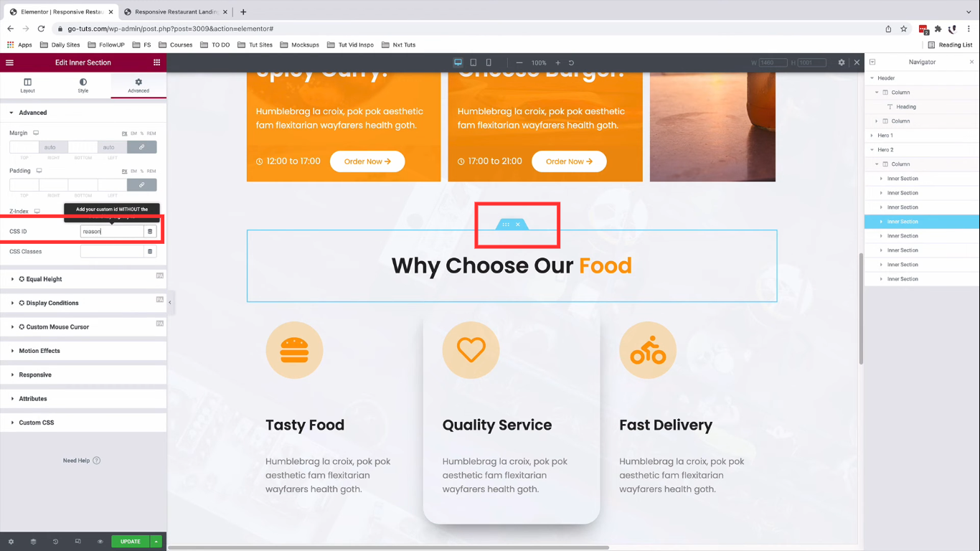Screen dimensions: 980x551
Task: Click the Need Help link
Action: (x=82, y=461)
